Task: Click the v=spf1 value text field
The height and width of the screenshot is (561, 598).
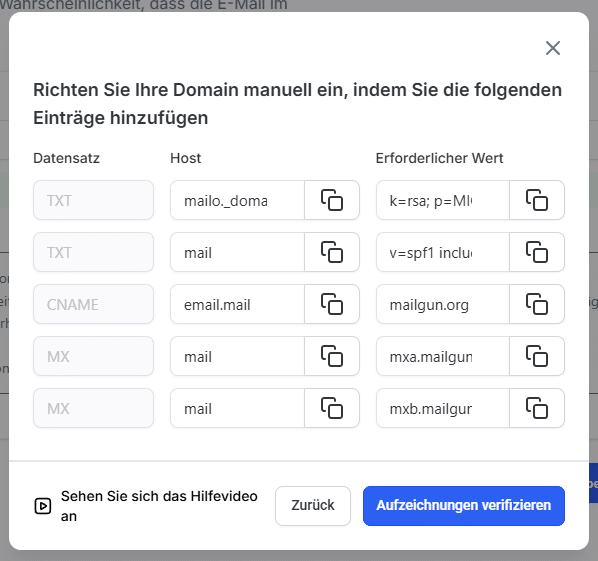Action: pyautogui.click(x=443, y=252)
